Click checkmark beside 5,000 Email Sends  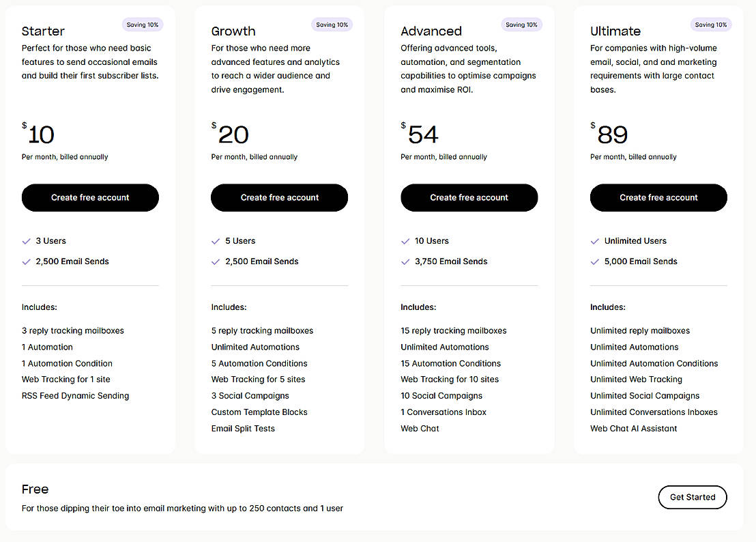(595, 261)
